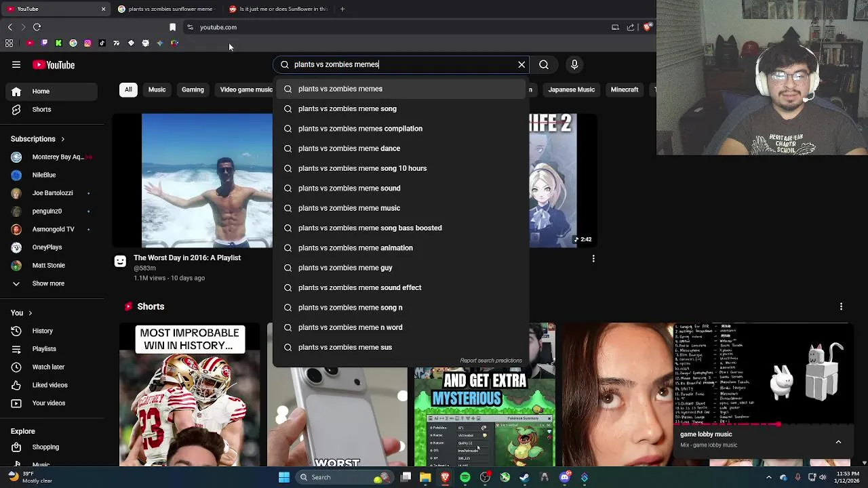
Task: Open Home in the sidebar
Action: 52,91
